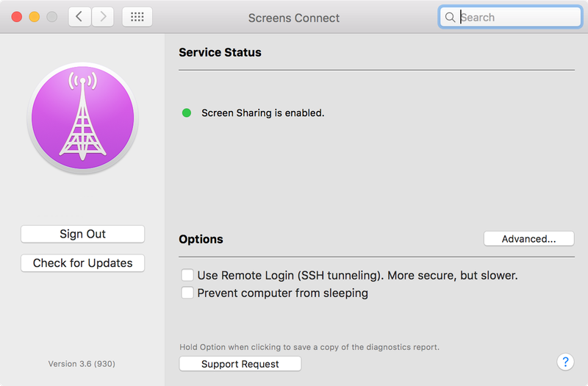588x386 pixels.
Task: Click the Sign Out button
Action: (83, 234)
